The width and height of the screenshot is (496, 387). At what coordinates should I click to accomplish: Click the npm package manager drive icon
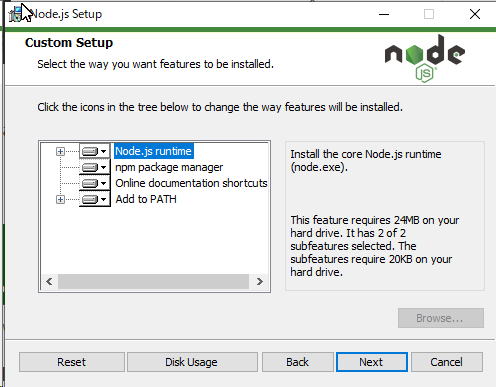pos(89,167)
